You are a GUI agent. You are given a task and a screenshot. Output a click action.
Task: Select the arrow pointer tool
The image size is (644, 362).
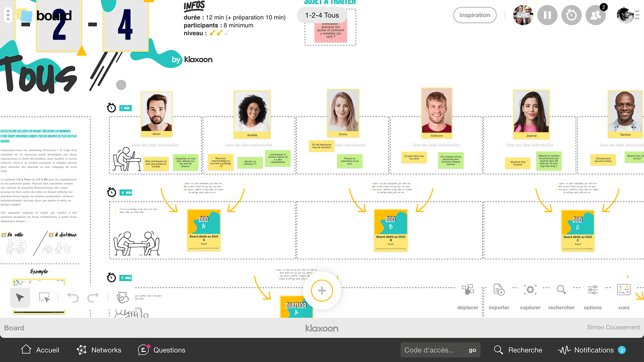coord(20,298)
